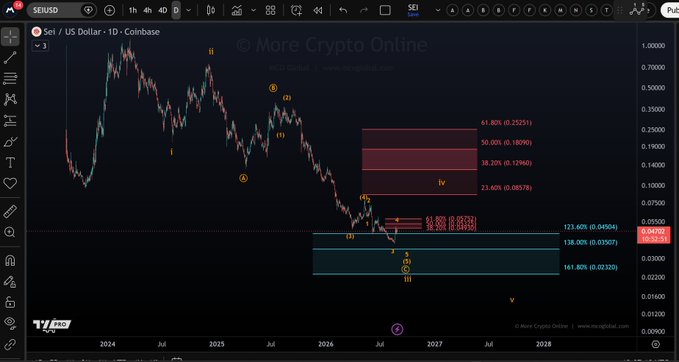Select the ruler measure tool
Viewport: 679px width, 362px height.
[10, 211]
